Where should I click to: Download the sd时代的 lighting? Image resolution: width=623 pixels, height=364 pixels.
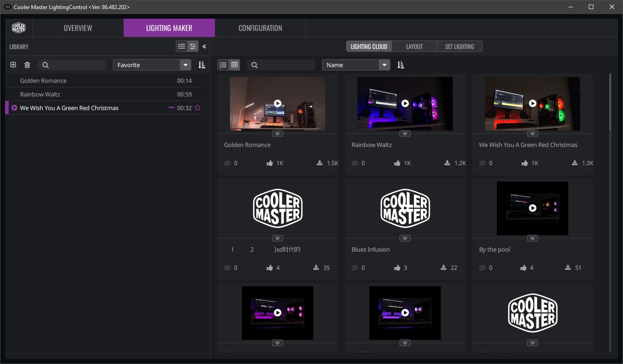pyautogui.click(x=316, y=268)
